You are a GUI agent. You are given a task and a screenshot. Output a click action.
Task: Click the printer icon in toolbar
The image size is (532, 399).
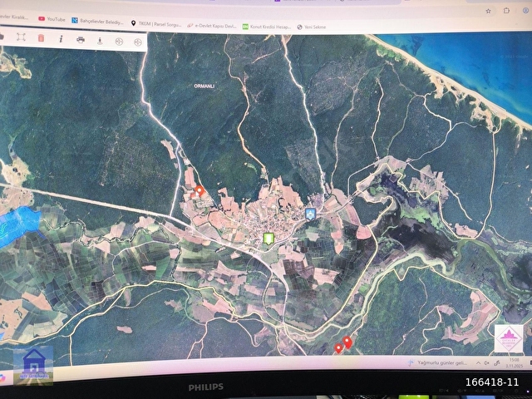(x=81, y=40)
